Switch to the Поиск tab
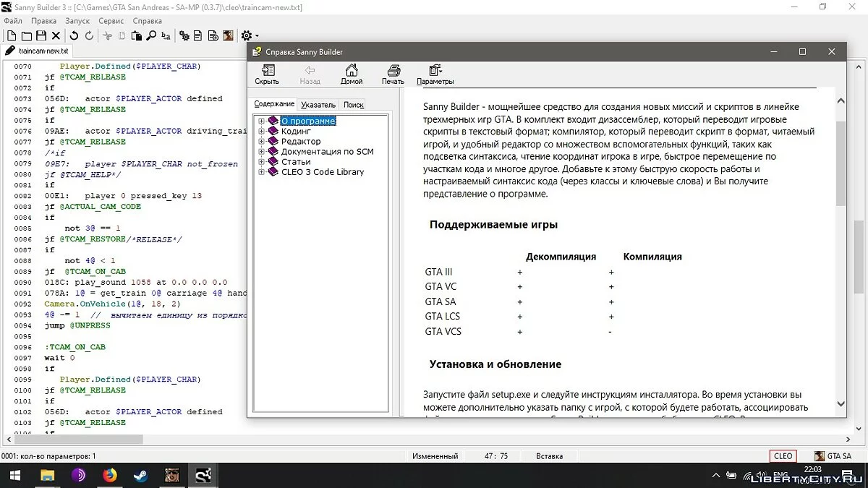Viewport: 868px width, 488px height. tap(353, 105)
